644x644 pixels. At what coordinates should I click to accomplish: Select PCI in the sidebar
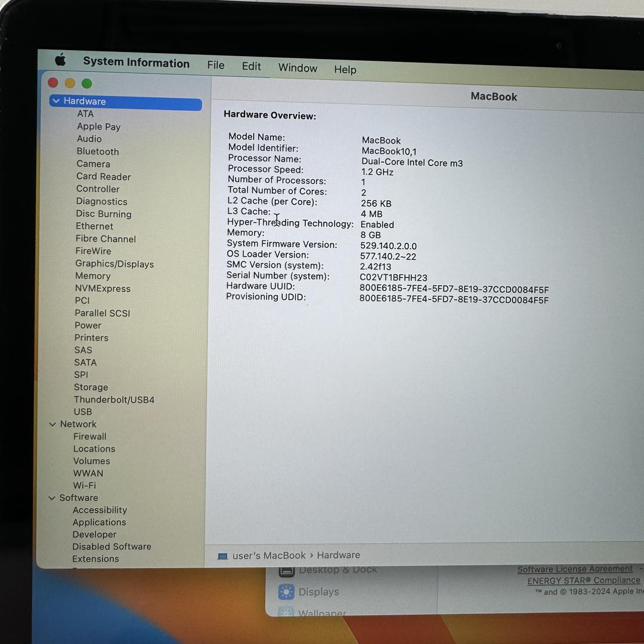pos(82,301)
